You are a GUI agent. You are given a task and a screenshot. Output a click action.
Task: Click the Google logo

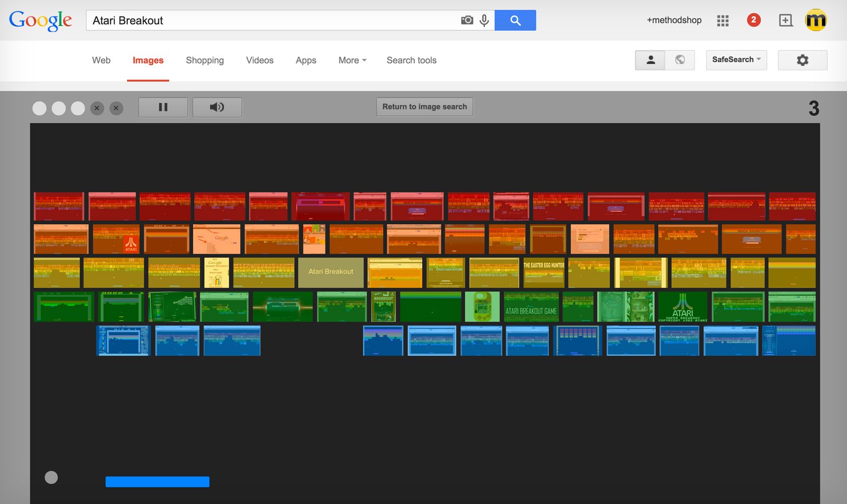coord(40,21)
